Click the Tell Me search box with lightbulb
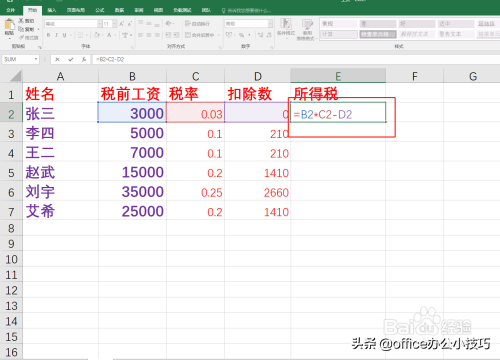Screen dimensions: 500x360 246,10
